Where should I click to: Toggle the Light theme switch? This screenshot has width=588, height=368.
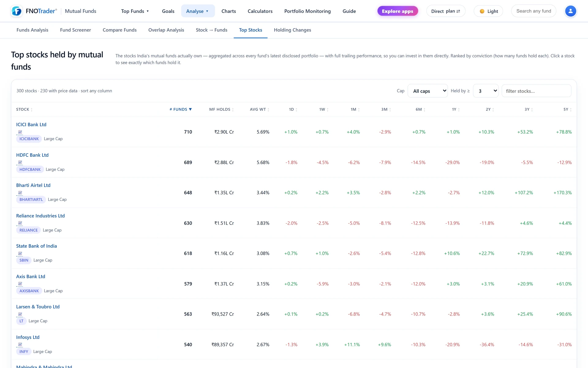(x=488, y=11)
